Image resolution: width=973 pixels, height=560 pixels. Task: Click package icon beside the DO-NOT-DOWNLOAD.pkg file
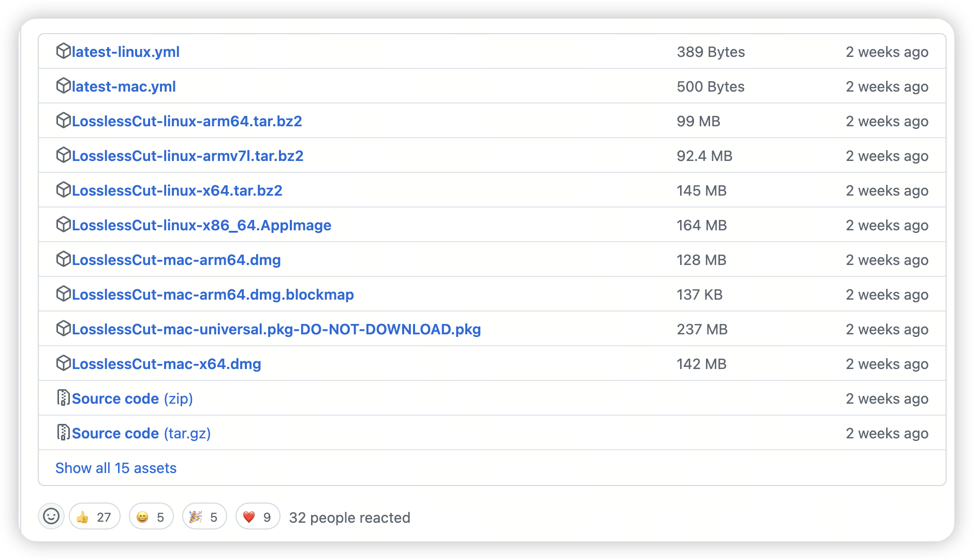(x=63, y=329)
